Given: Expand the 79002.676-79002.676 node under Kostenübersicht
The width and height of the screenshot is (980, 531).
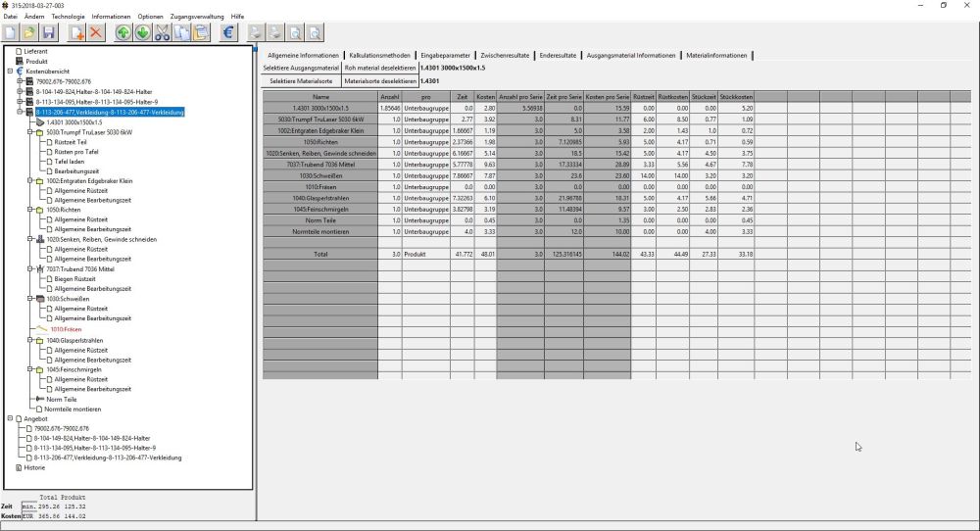Looking at the screenshot, I should pyautogui.click(x=20, y=81).
